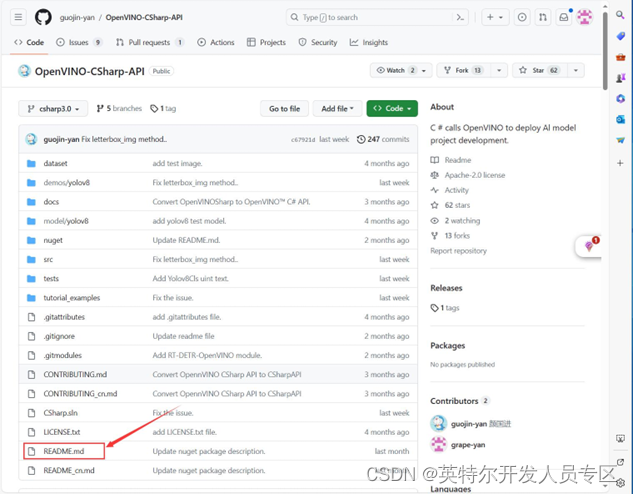Open the Projects tab
Viewport: 633px width, 494px height.
pos(266,42)
